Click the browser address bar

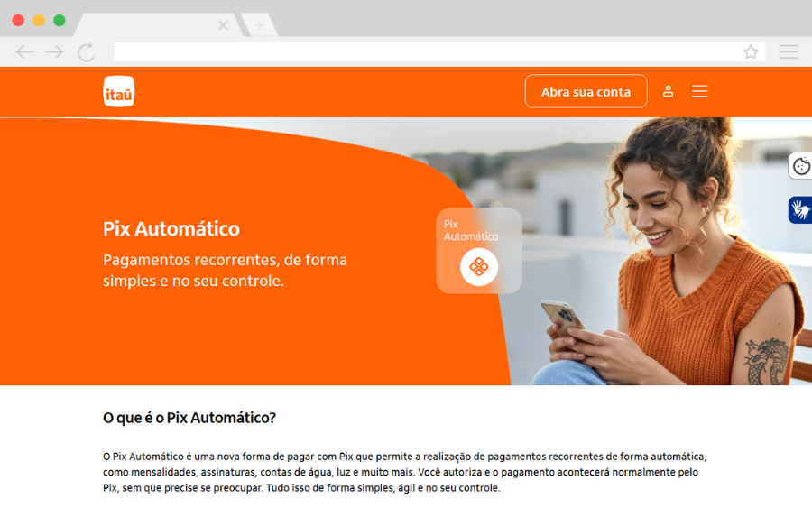point(428,51)
